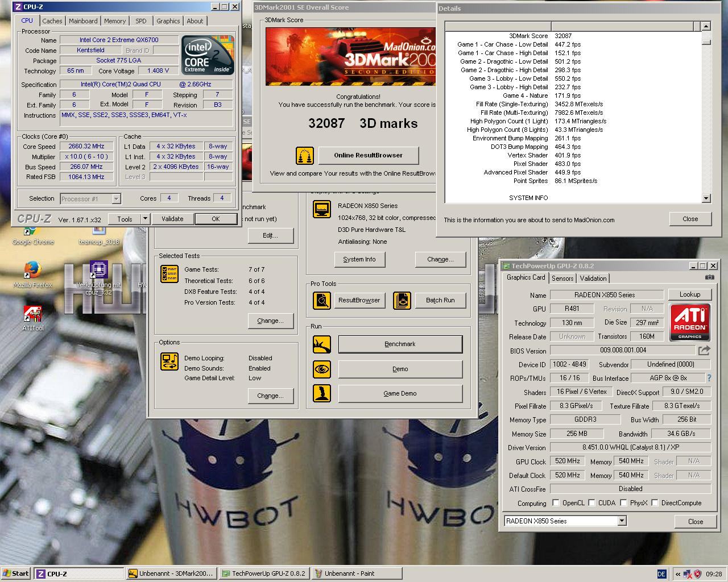The image size is (728, 582).
Task: Click the System Info button
Action: (359, 259)
